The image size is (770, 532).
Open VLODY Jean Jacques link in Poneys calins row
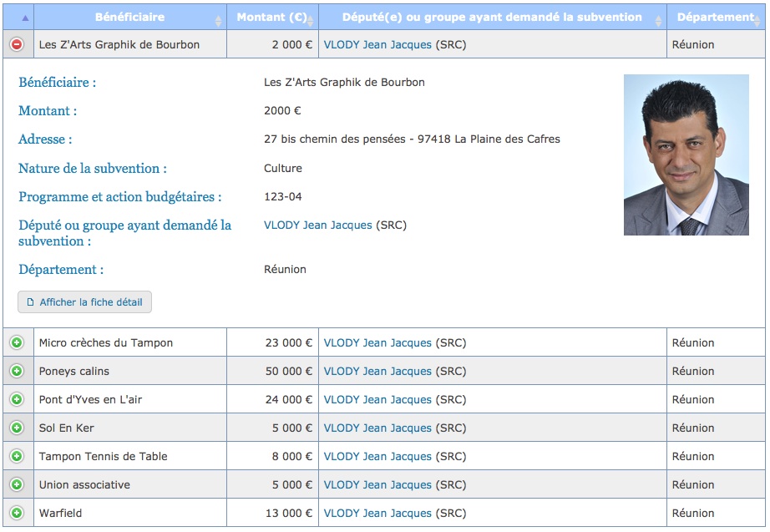click(x=377, y=372)
